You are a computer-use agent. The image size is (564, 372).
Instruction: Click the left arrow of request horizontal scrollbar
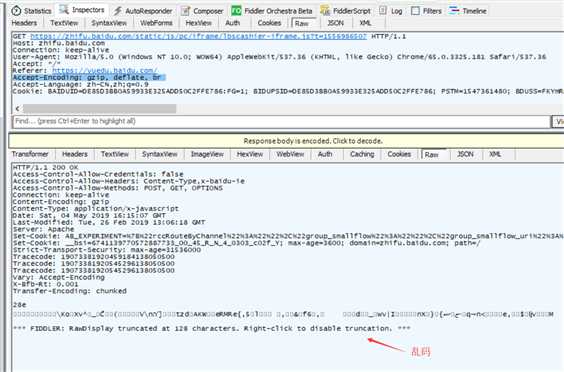pos(18,108)
